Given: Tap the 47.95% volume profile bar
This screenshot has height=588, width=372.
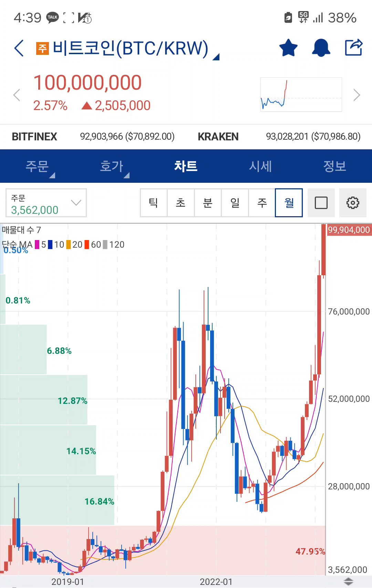Looking at the screenshot, I should coord(163,550).
